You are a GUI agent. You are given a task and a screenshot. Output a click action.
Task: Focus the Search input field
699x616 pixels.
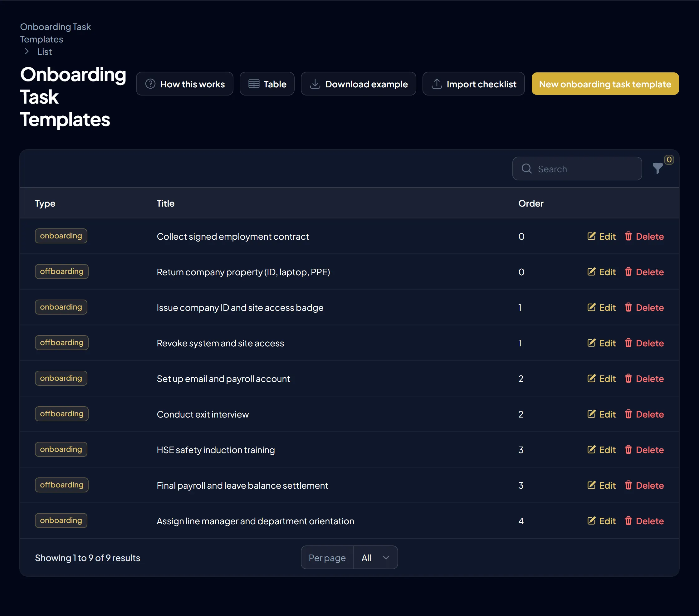577,169
